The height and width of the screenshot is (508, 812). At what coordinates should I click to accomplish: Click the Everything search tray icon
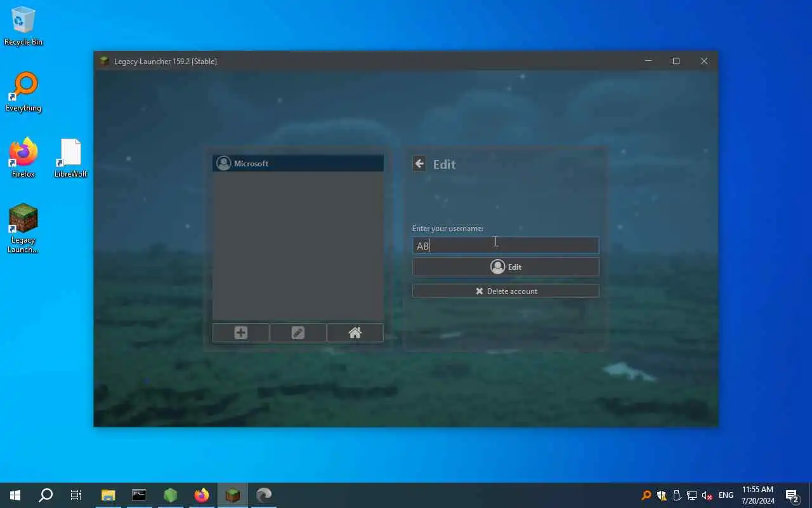pos(646,495)
